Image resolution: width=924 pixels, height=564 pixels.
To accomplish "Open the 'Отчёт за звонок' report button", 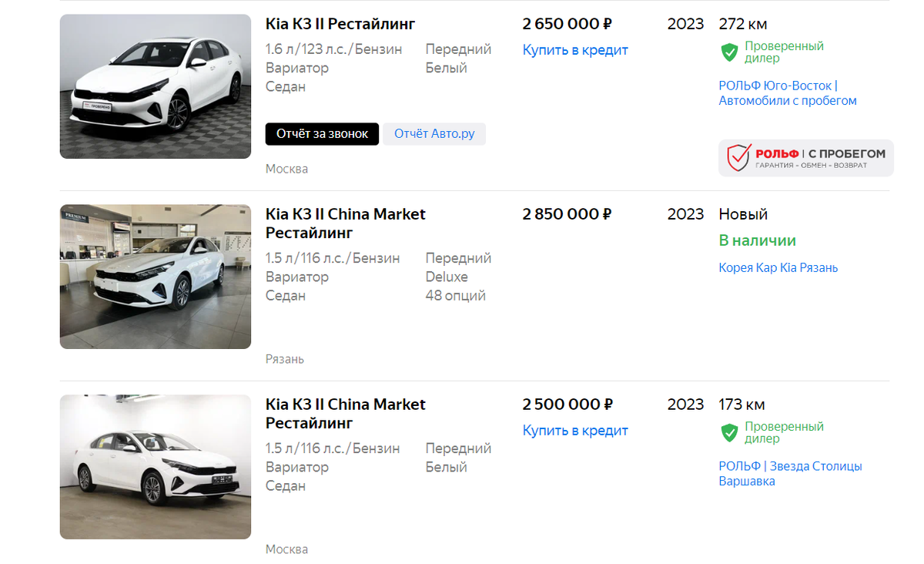I will pos(322,134).
